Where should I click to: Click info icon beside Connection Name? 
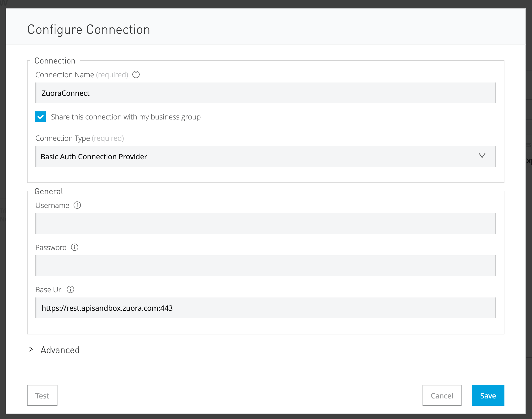click(x=136, y=75)
